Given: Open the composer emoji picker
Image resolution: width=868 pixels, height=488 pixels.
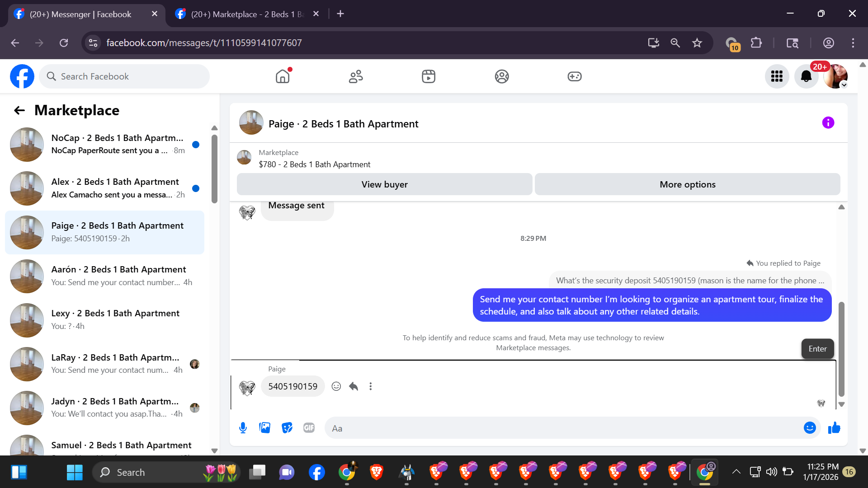Looking at the screenshot, I should [810, 428].
